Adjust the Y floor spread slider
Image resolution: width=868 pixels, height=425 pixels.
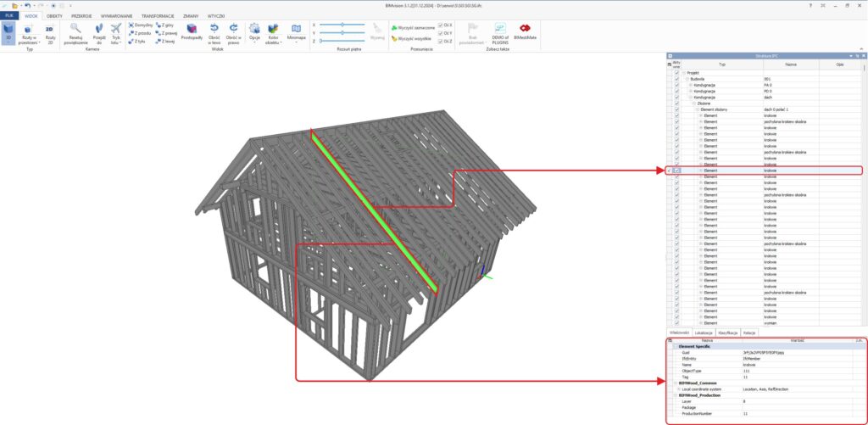coord(342,33)
